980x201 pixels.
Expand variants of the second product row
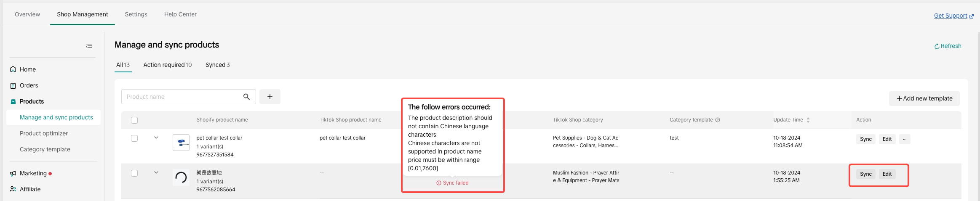[156, 172]
